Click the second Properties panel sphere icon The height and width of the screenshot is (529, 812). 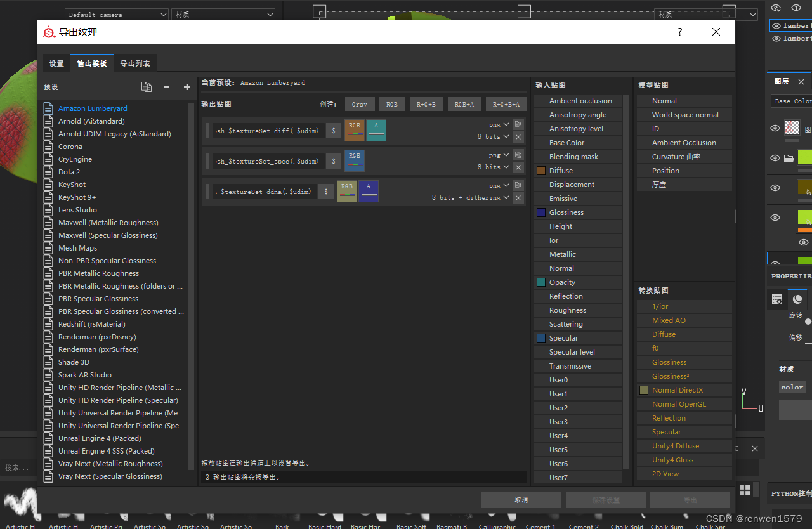pos(797,299)
